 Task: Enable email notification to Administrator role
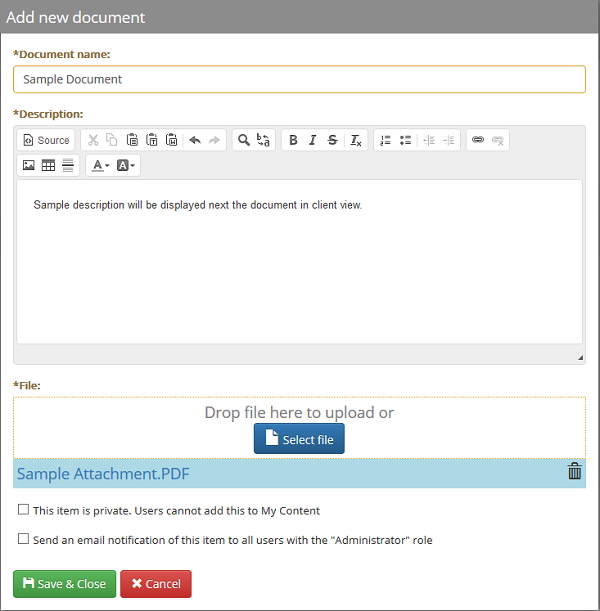click(23, 540)
